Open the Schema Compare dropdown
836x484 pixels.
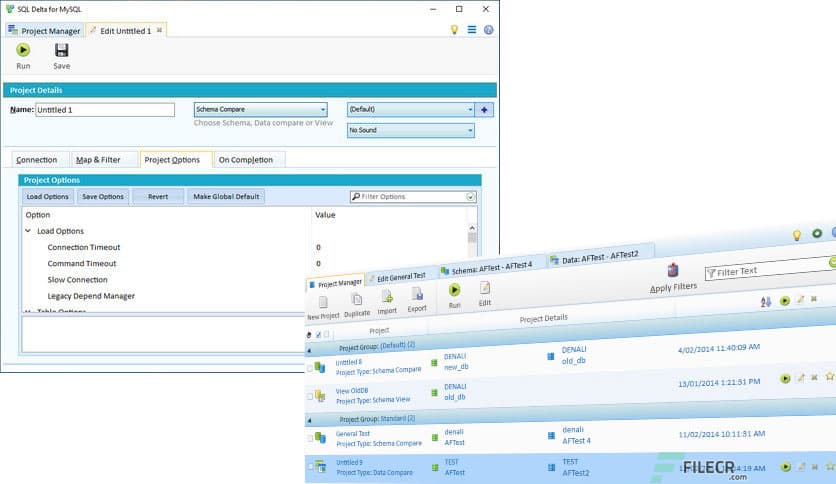click(x=261, y=109)
